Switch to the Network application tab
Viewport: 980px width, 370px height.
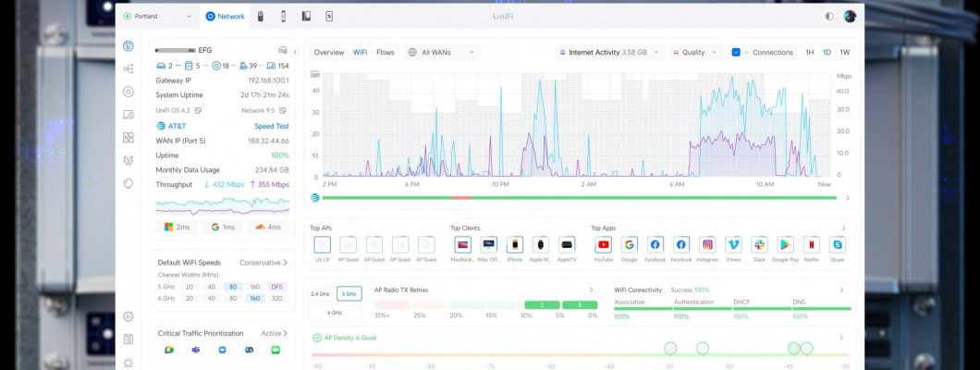tap(225, 17)
